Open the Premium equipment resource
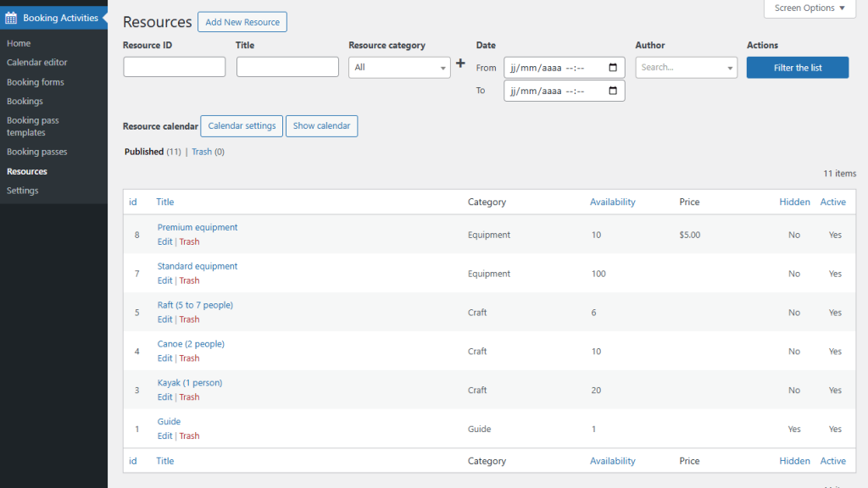 (198, 227)
